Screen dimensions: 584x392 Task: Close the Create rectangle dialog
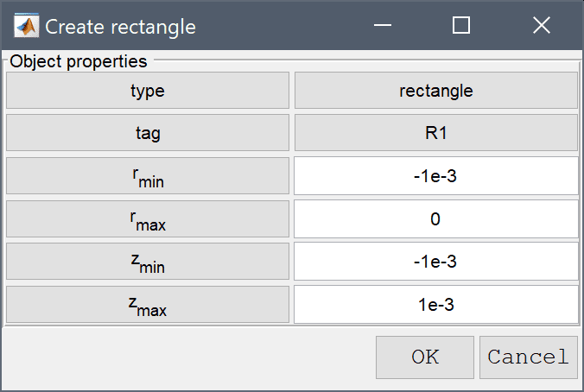point(541,25)
